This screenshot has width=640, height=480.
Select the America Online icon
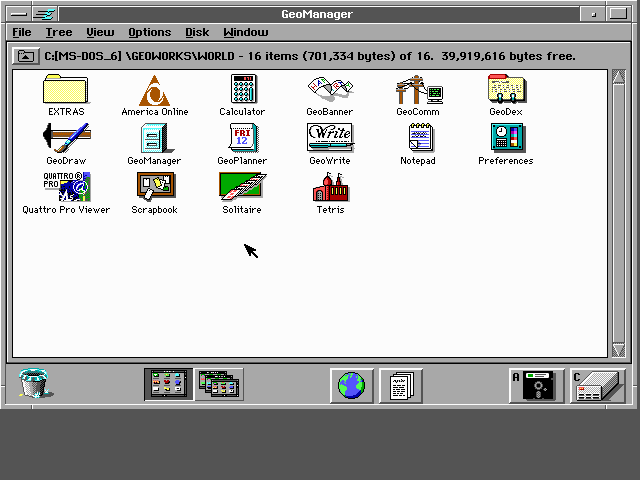(154, 91)
